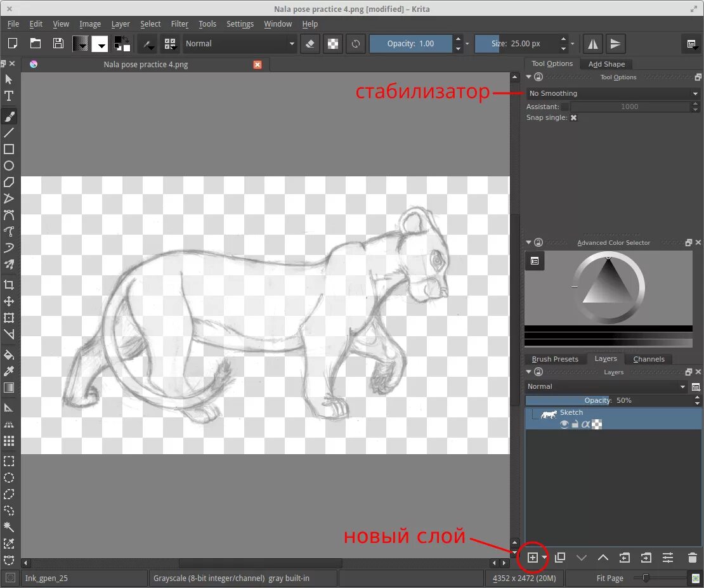Move layer up in the stack
704x588 pixels.
pos(603,558)
